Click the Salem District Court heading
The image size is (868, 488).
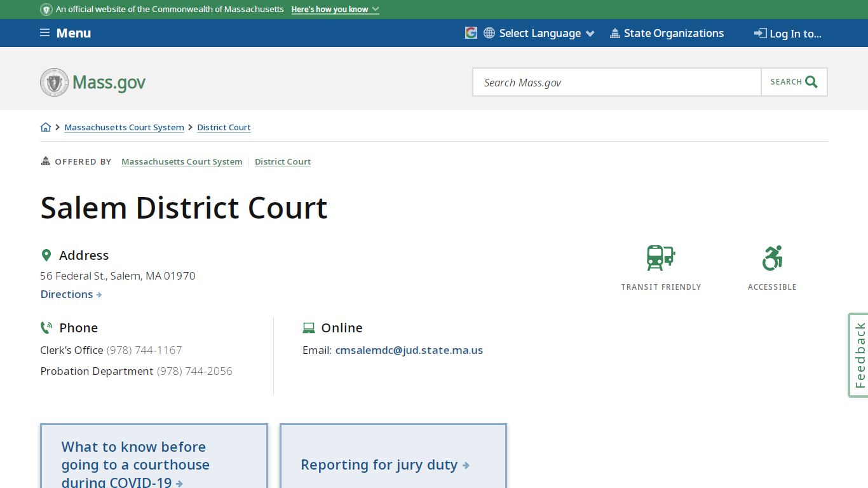pos(184,208)
